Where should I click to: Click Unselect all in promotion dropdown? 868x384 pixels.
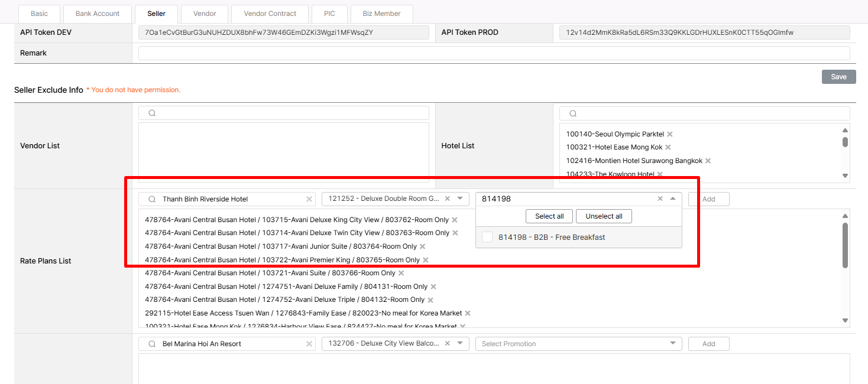tap(604, 216)
